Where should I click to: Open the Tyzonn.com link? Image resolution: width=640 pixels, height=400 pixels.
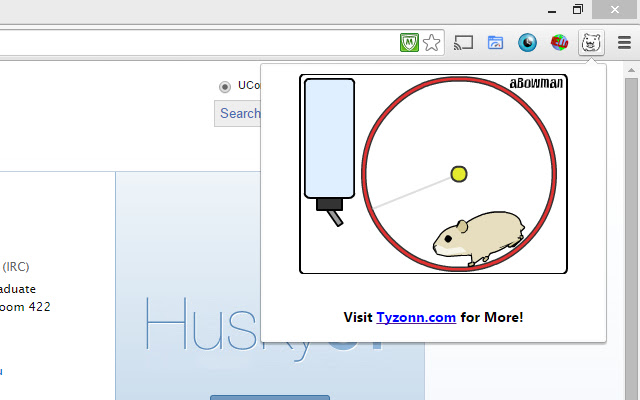[416, 317]
